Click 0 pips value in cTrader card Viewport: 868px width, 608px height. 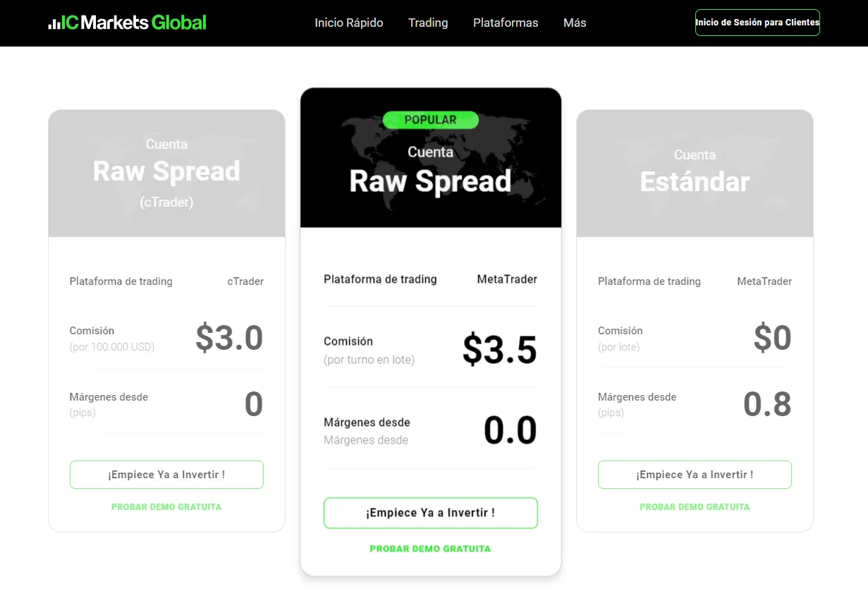[254, 404]
